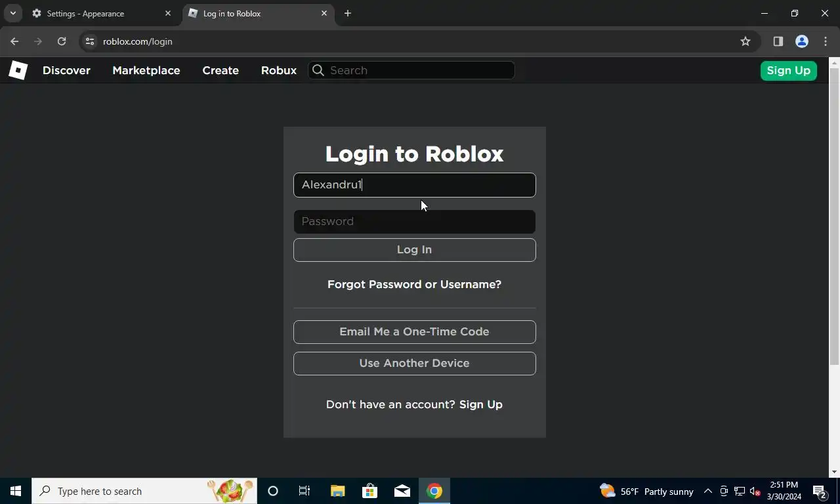Open Chrome three-dot menu
Viewport: 840px width, 504px height.
point(826,41)
